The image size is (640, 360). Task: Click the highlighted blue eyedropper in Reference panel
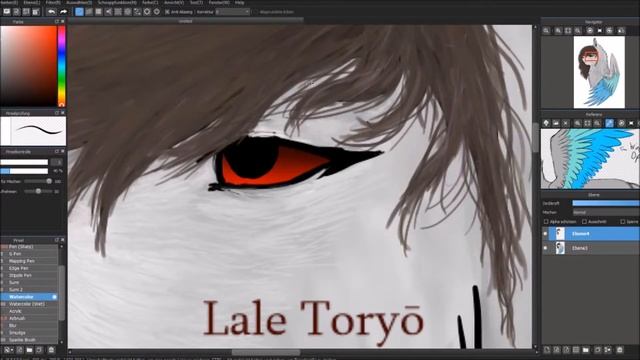tap(609, 123)
